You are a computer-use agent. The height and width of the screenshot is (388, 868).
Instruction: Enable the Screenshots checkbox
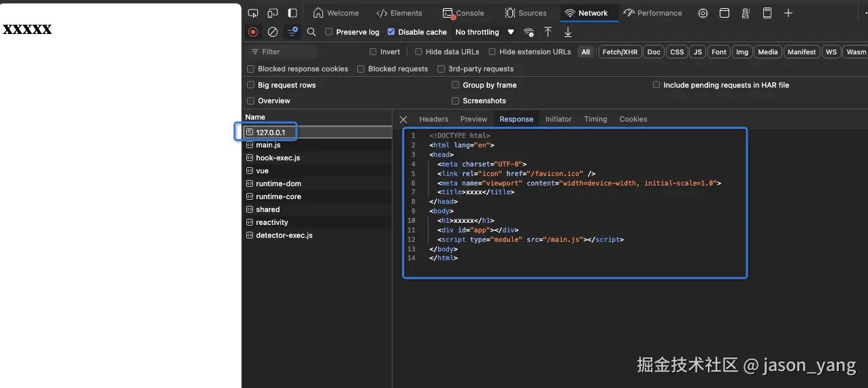click(455, 101)
